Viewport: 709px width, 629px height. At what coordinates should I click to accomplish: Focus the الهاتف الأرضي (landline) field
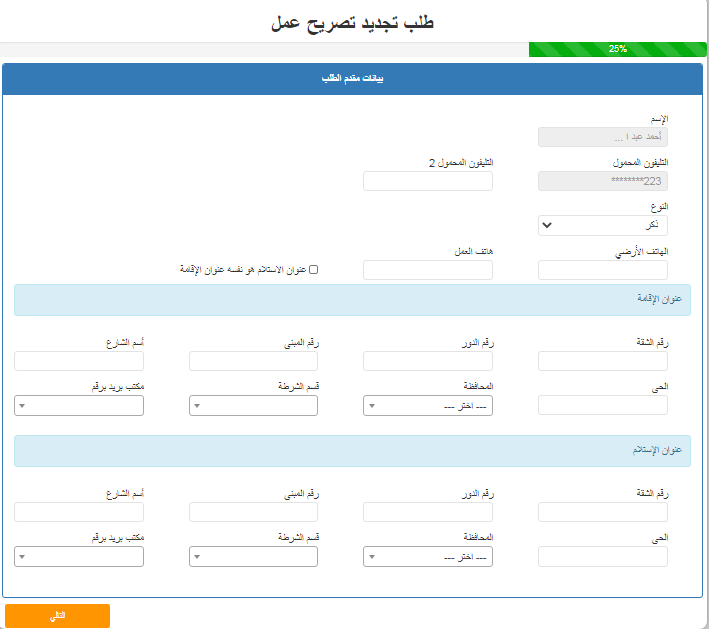[x=602, y=270]
